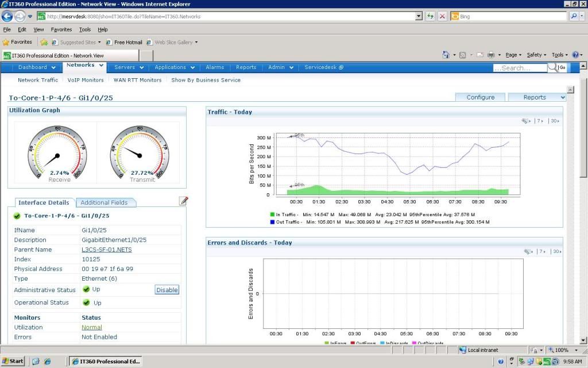Open the IE Tools command bar dropdown

[559, 55]
